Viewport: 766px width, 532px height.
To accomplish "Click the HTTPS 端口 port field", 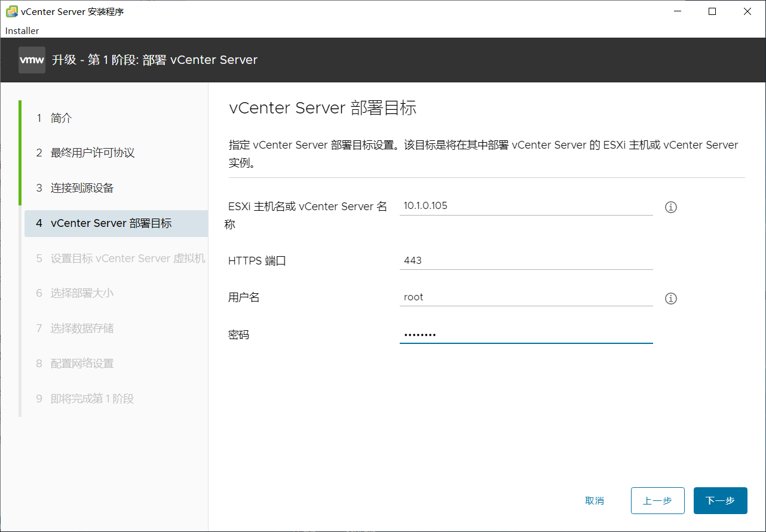I will [526, 260].
